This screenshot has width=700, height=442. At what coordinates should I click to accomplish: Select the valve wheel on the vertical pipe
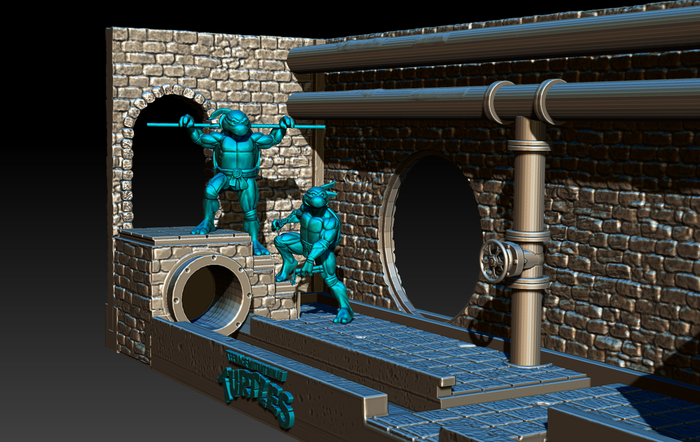(494, 261)
